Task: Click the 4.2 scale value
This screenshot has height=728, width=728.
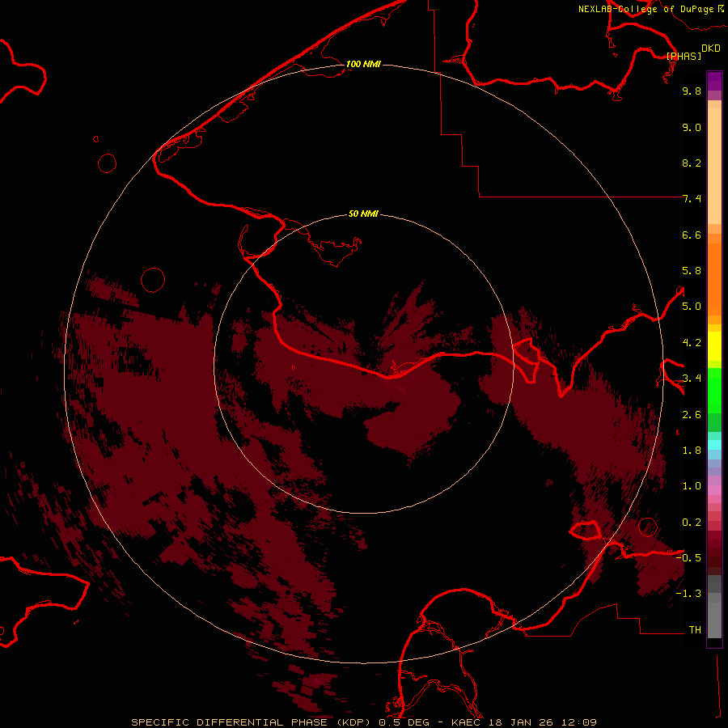Action: click(692, 343)
